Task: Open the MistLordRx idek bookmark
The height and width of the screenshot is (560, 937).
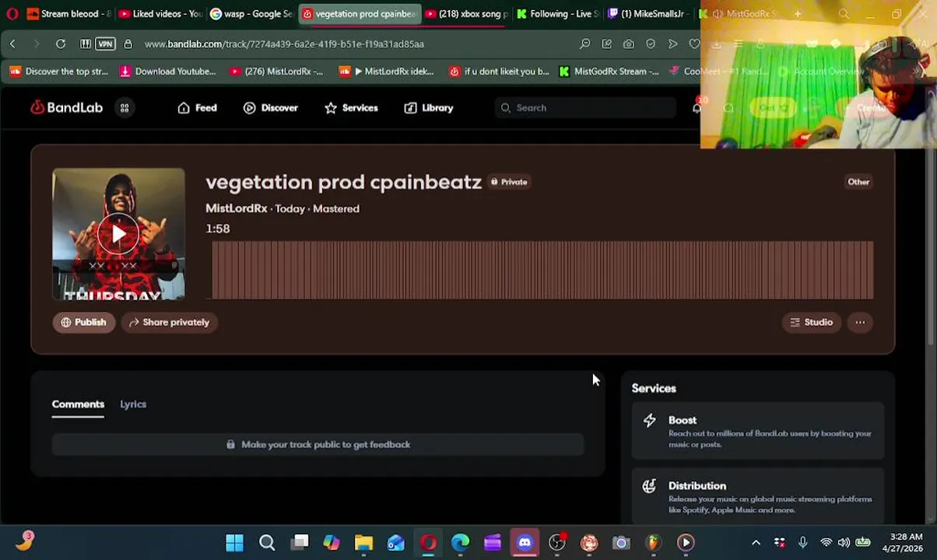Action: pos(387,72)
